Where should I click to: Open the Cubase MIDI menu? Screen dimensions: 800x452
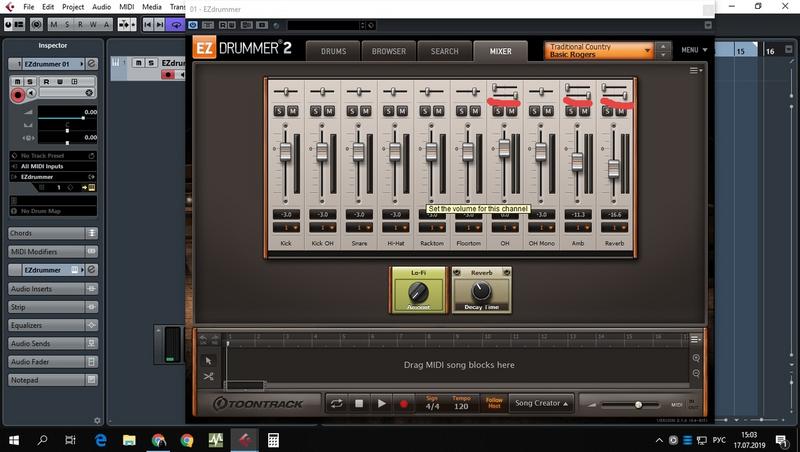[127, 7]
